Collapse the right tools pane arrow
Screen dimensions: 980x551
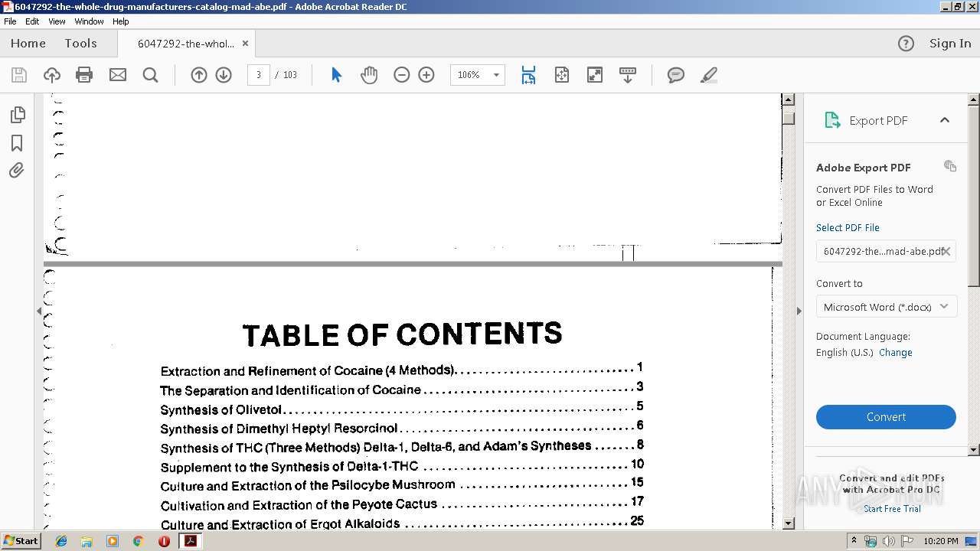[799, 311]
